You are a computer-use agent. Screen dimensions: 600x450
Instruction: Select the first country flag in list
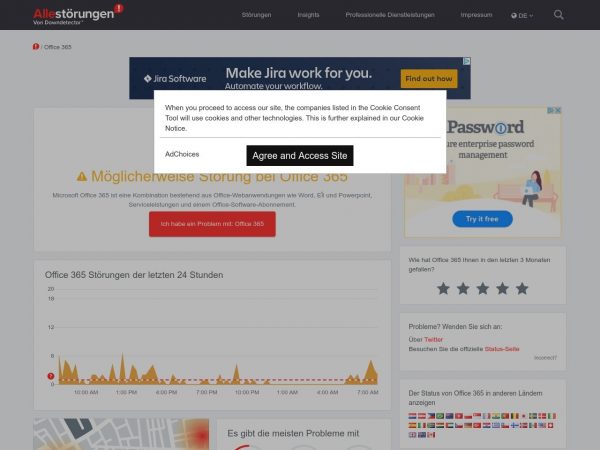[x=413, y=415]
